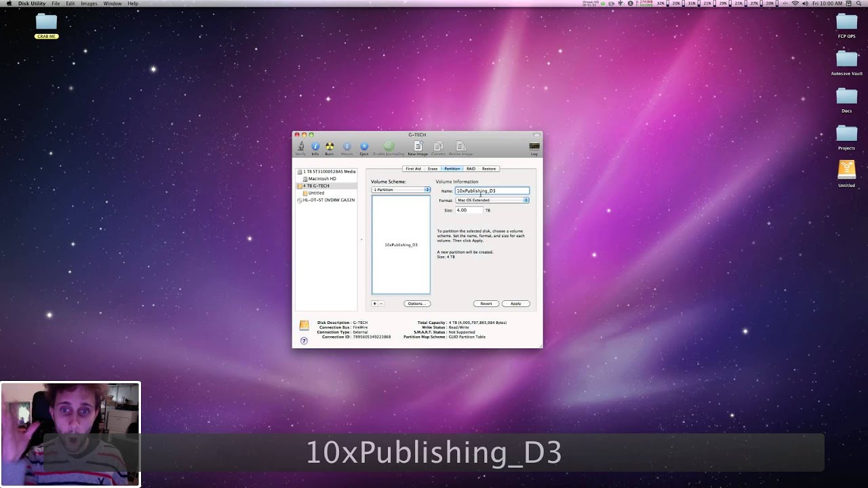Click the Convert toolbar icon

[439, 146]
